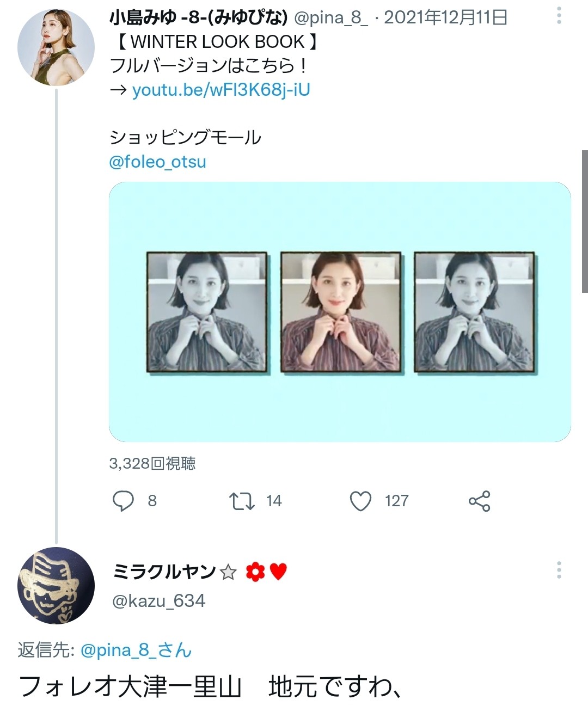Click the 2021年12月11日 tweet date

(x=445, y=18)
